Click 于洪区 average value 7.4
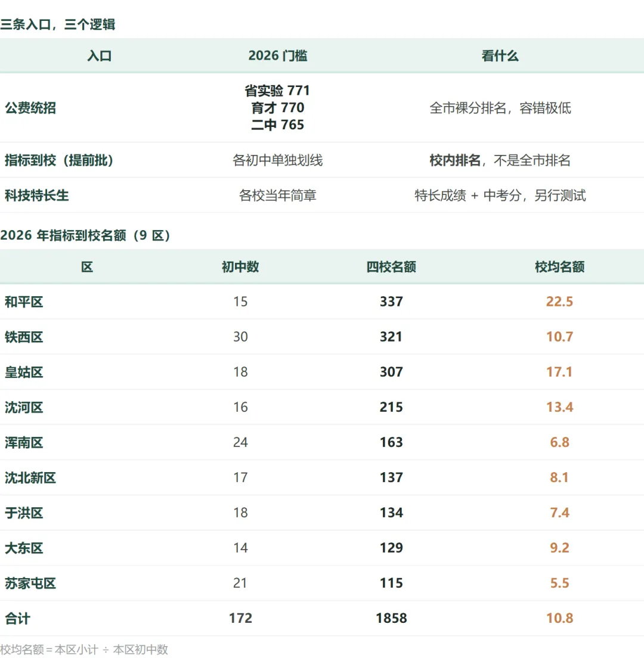The image size is (644, 658). [559, 513]
